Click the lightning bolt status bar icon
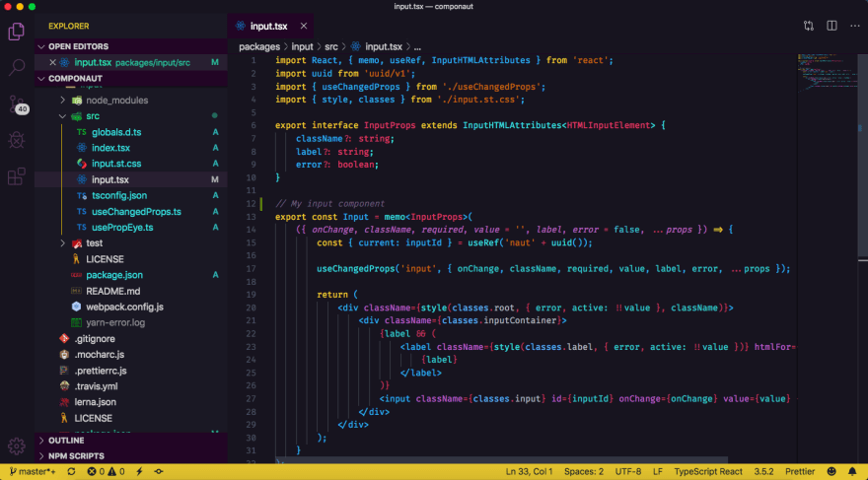The height and width of the screenshot is (480, 868). coord(139,472)
